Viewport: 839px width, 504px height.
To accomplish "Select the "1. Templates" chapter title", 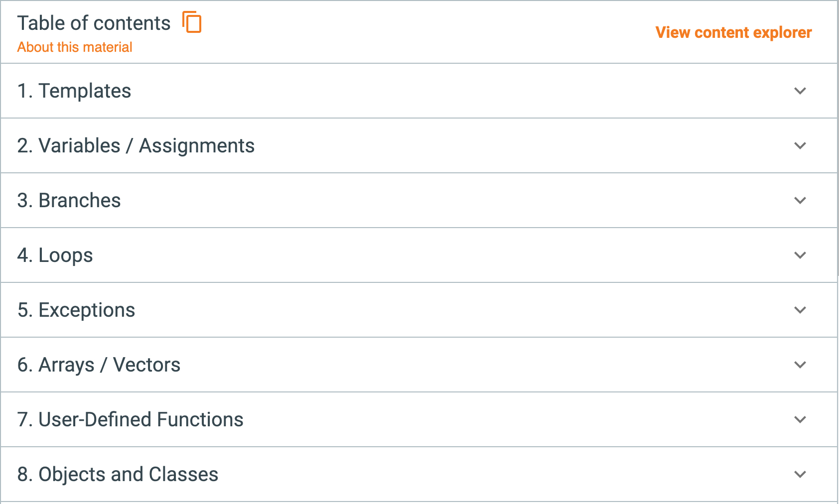I will pyautogui.click(x=74, y=91).
